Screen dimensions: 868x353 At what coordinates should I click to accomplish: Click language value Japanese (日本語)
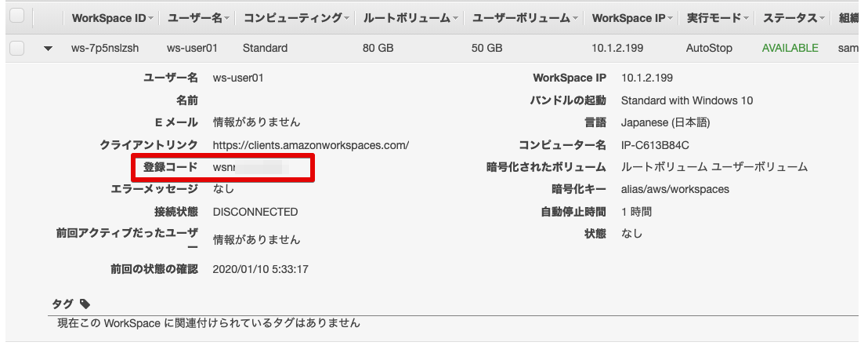point(665,123)
